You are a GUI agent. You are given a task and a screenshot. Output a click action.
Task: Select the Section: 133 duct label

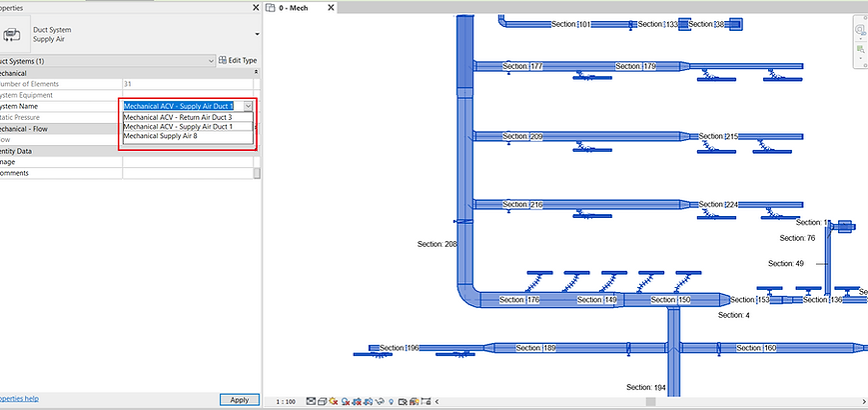click(x=657, y=24)
